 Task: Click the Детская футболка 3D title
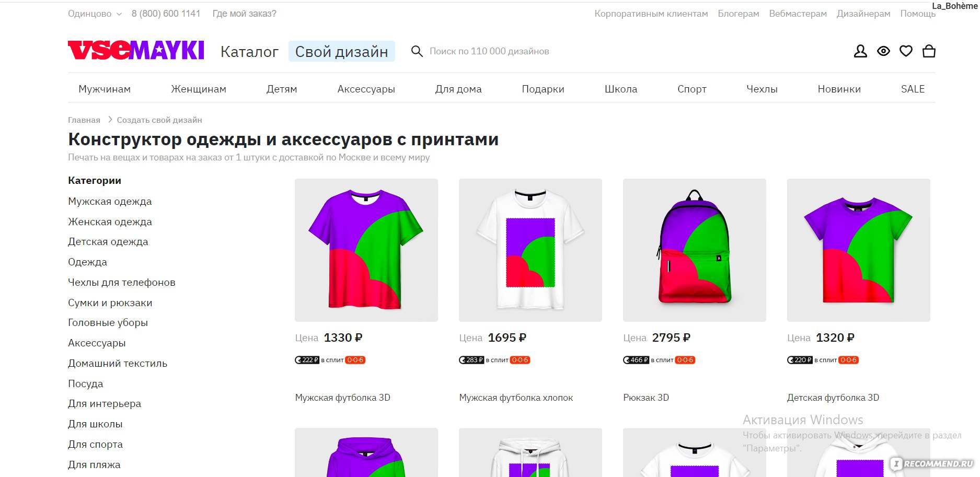pos(833,398)
